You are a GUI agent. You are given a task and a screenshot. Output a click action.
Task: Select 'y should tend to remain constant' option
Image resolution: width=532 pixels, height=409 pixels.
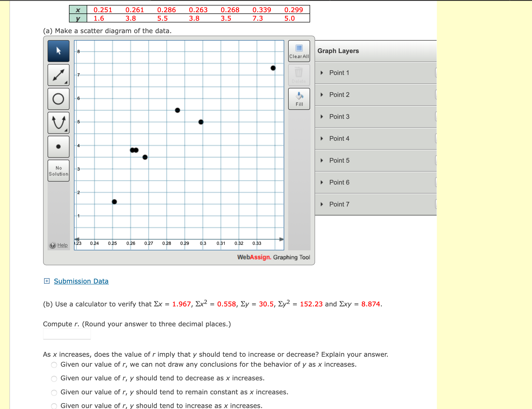(x=54, y=392)
